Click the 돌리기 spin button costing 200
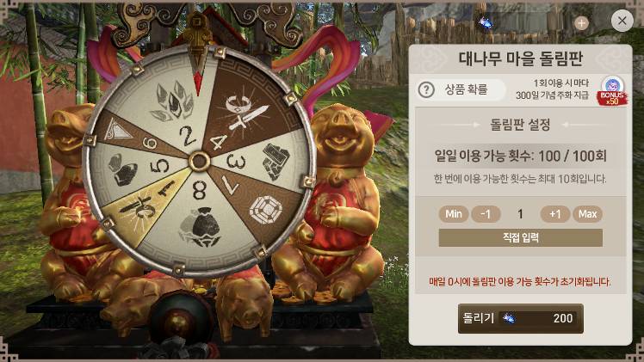The height and width of the screenshot is (362, 644). click(x=520, y=318)
